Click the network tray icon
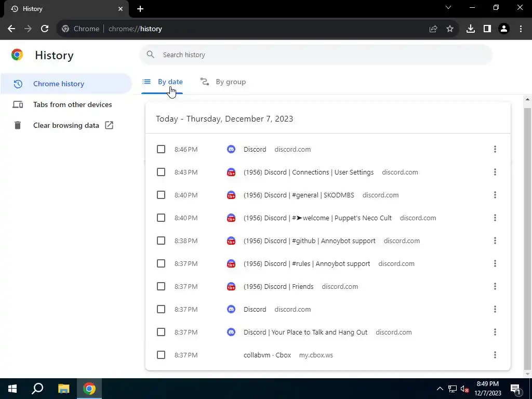 point(453,389)
